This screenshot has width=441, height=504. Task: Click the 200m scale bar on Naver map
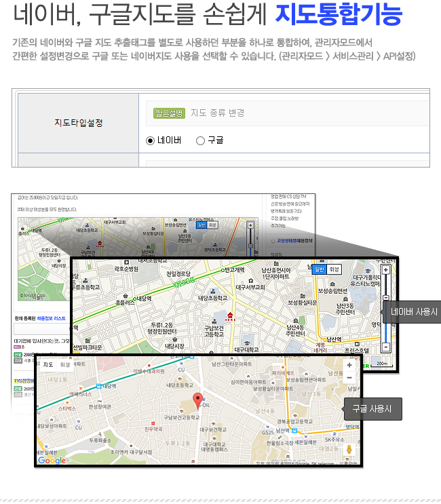pos(382,364)
